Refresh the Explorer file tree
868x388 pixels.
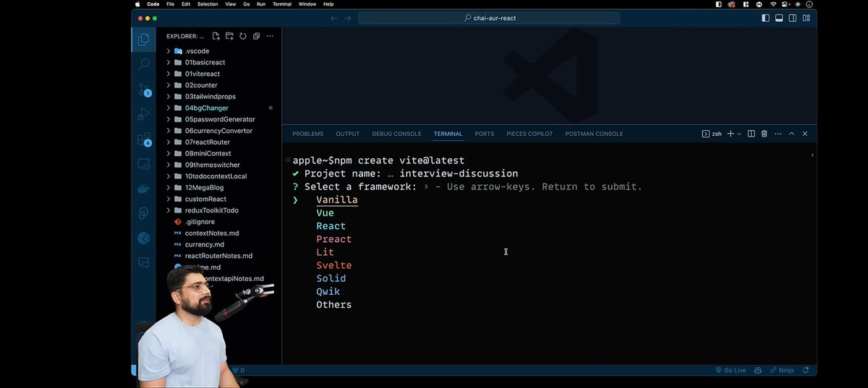tap(243, 36)
